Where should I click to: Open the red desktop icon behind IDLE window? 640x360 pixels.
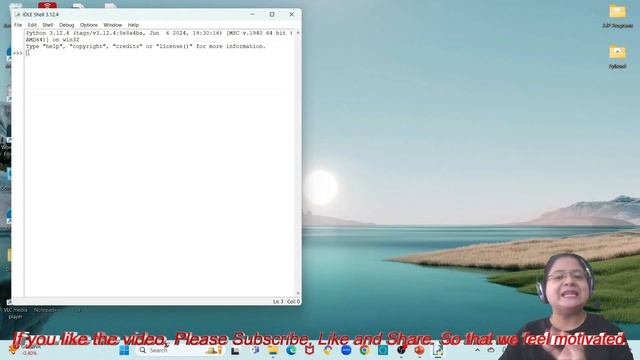tap(47, 6)
